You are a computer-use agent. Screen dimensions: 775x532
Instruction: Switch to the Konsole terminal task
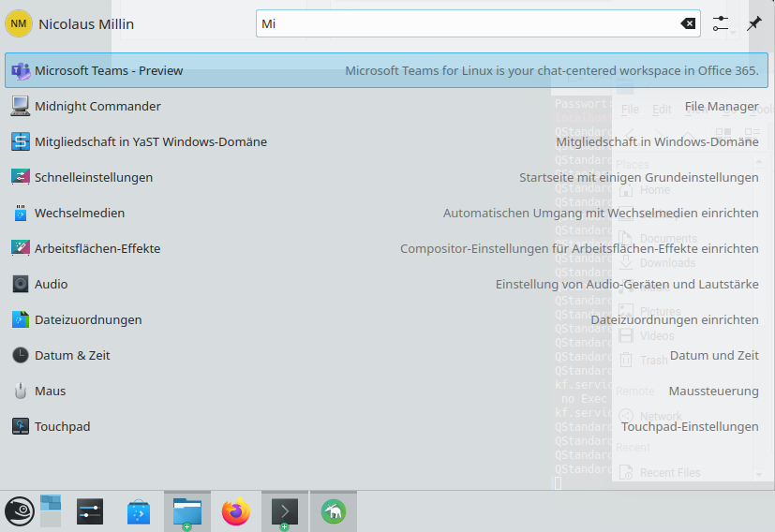pyautogui.click(x=285, y=511)
